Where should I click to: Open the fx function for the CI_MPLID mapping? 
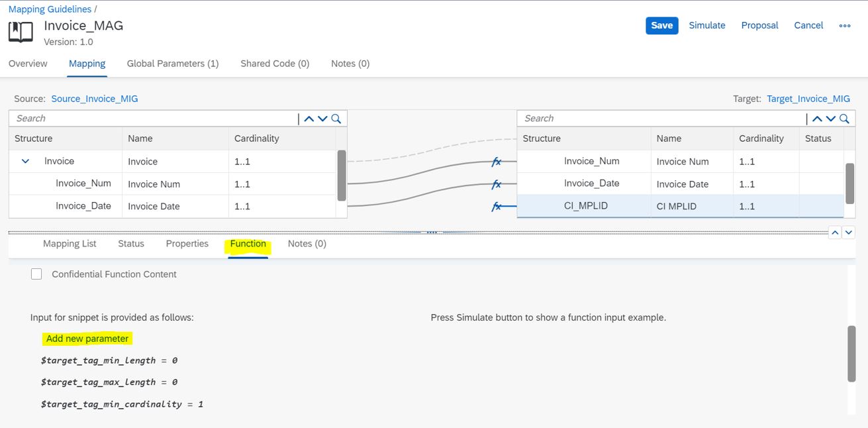[497, 206]
